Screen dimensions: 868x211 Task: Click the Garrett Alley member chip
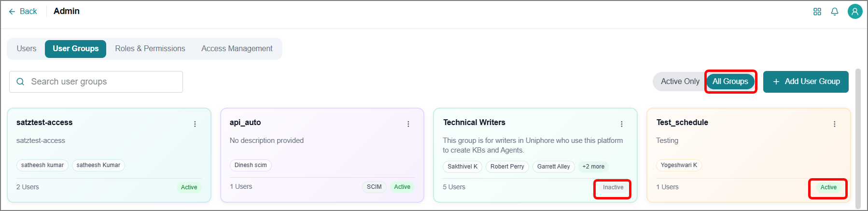tap(554, 167)
